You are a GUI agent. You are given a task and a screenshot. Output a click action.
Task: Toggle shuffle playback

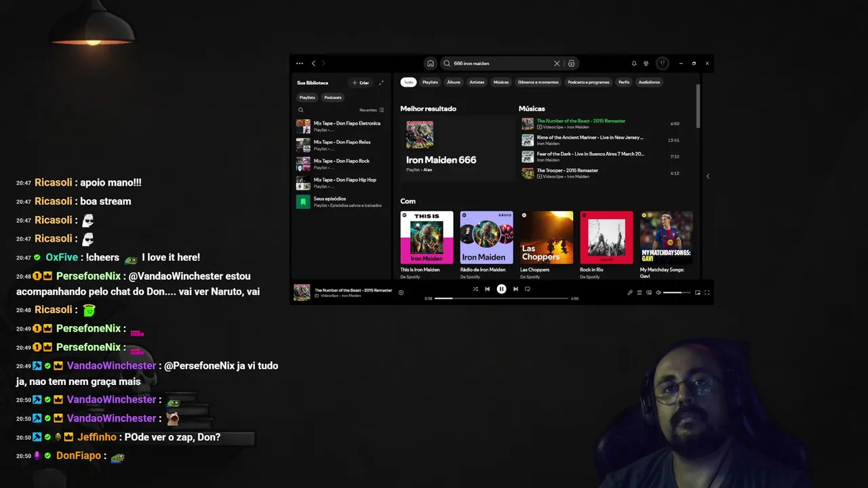475,289
